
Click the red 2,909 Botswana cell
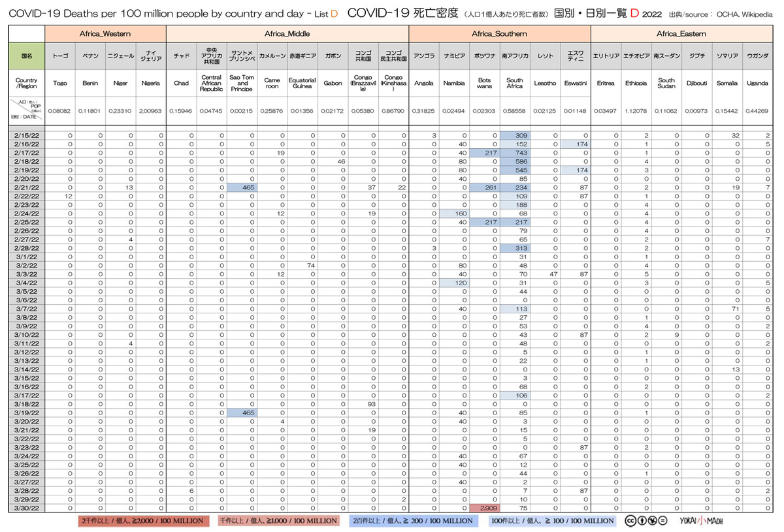pyautogui.click(x=484, y=508)
